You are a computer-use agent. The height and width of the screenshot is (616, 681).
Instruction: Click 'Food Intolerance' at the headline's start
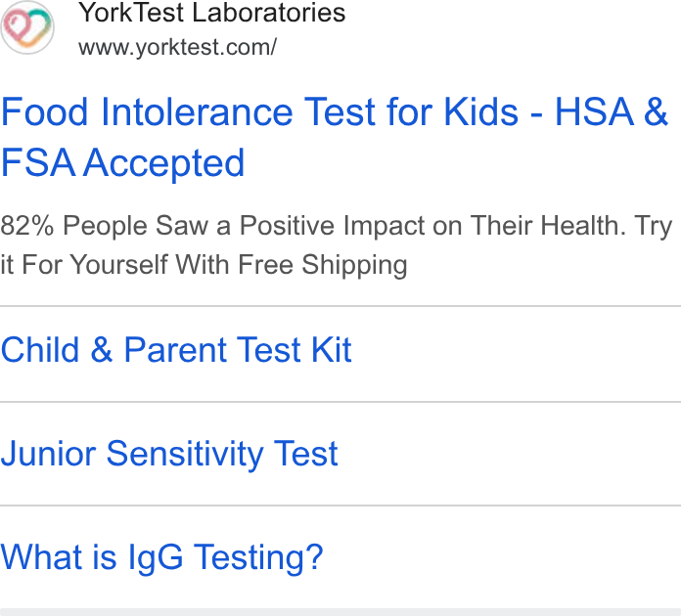coord(147,112)
